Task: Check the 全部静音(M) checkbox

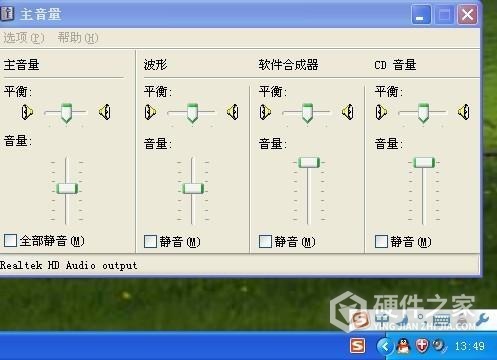Action: (10, 240)
